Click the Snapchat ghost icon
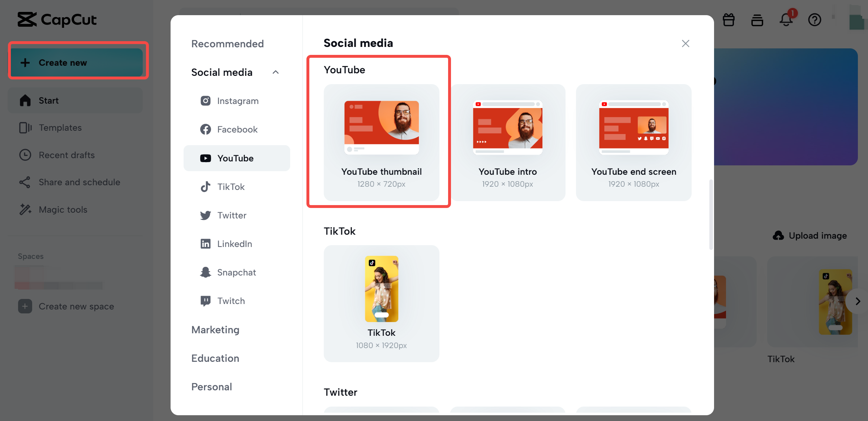The width and height of the screenshot is (868, 421). [x=206, y=272]
